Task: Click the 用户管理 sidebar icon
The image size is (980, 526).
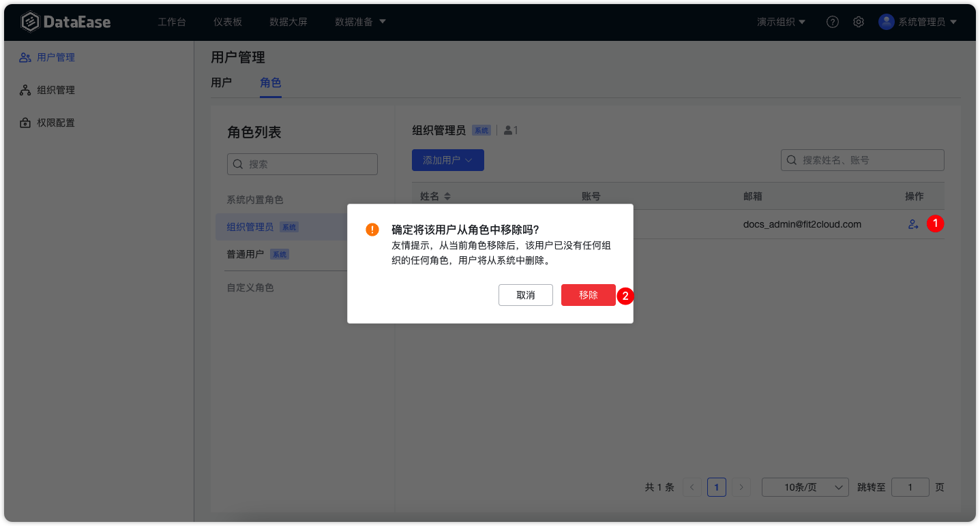Action: (25, 57)
